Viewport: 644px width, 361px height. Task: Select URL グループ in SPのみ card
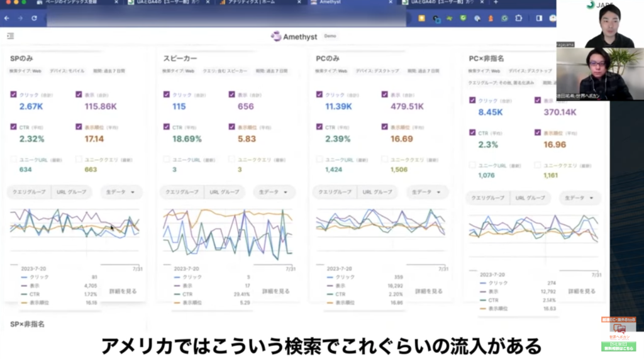point(72,192)
